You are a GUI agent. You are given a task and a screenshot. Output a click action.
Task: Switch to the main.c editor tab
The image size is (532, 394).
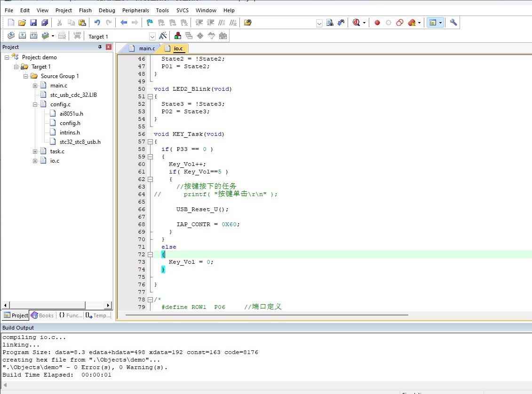[x=143, y=48]
